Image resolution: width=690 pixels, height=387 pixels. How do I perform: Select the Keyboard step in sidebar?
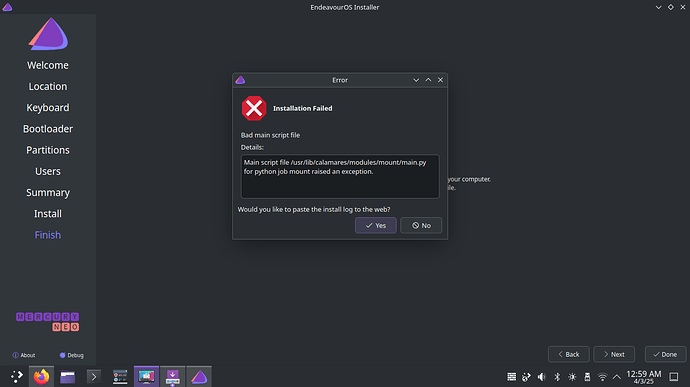click(48, 107)
